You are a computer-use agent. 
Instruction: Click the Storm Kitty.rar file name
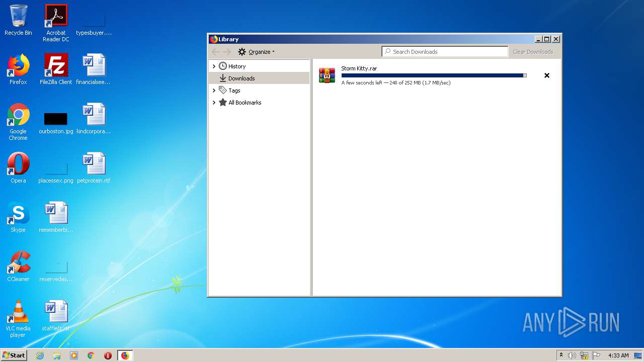point(359,68)
